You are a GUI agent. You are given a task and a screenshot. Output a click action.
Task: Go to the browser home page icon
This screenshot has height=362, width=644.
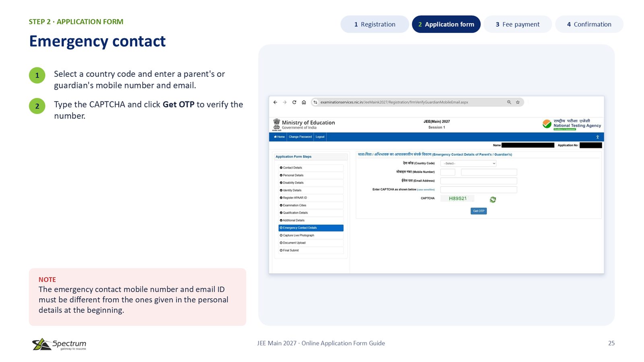coord(304,102)
